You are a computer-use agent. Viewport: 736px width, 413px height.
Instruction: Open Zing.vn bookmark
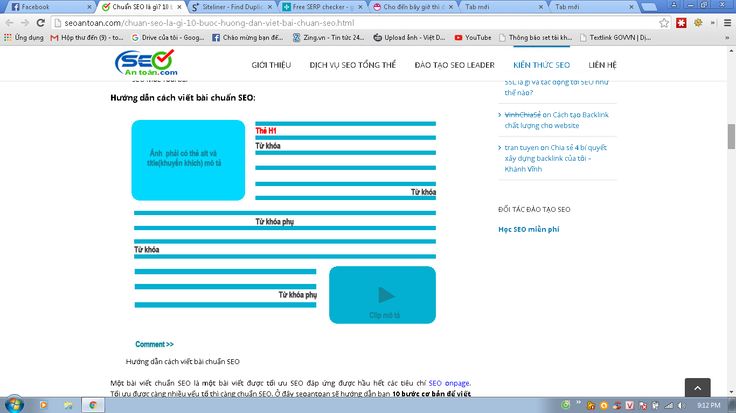tap(329, 38)
